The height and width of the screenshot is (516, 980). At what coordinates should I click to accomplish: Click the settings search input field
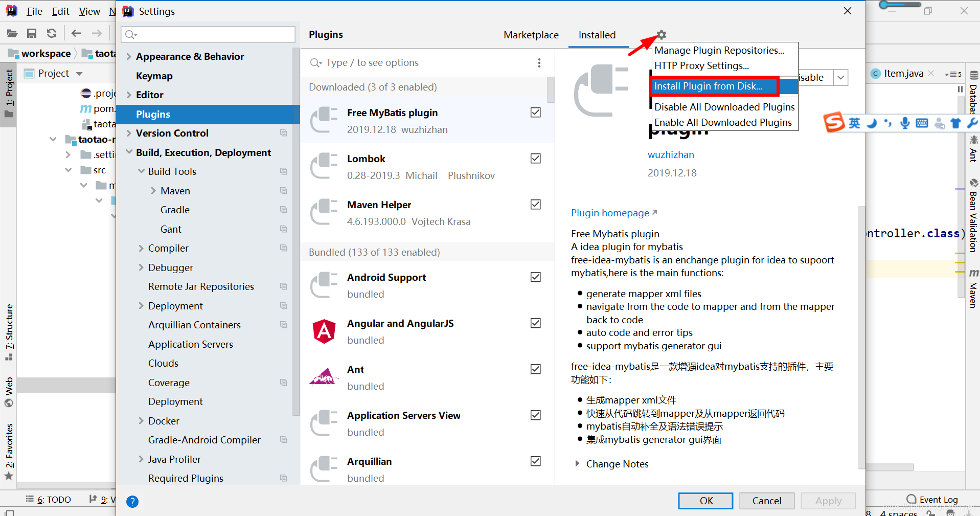coord(208,34)
